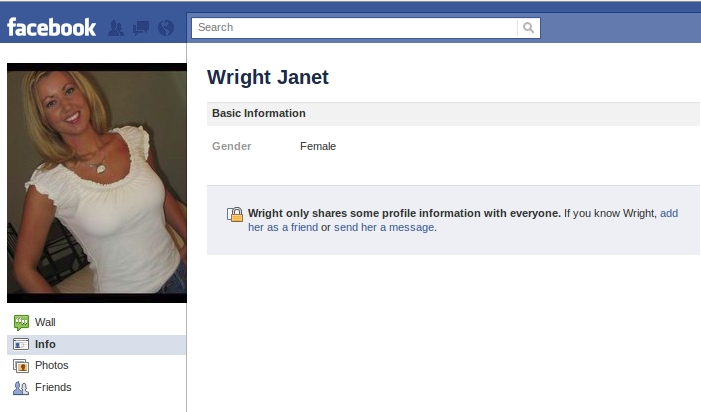Focus the Search input field

[x=354, y=28]
